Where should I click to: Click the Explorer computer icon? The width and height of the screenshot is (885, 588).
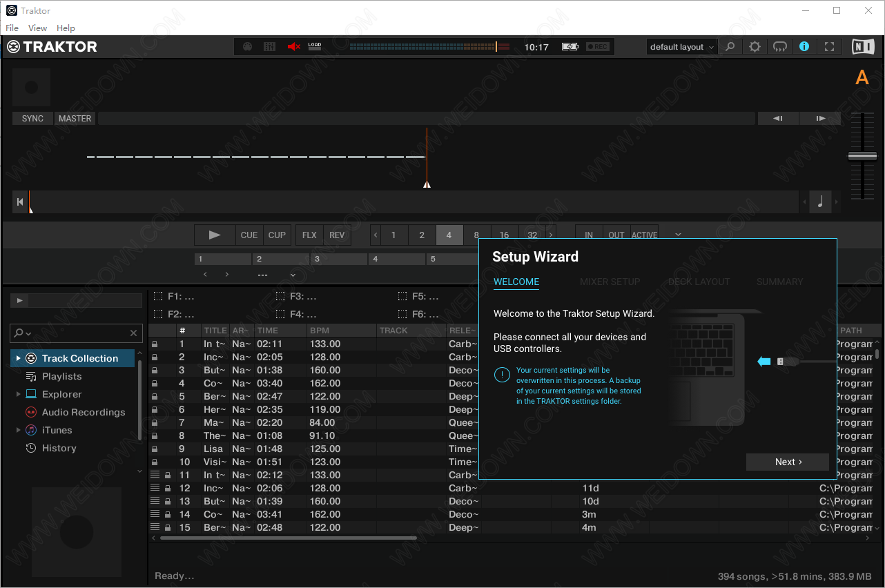point(31,394)
